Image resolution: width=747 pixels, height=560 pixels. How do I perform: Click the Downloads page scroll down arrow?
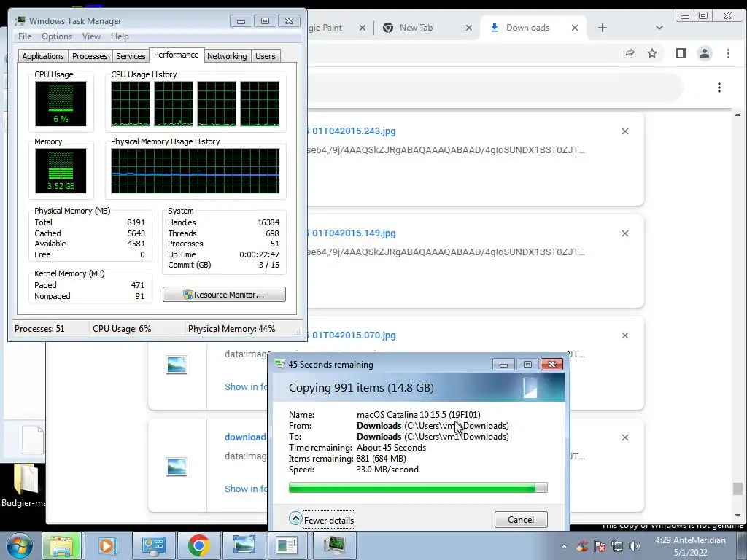point(738,516)
